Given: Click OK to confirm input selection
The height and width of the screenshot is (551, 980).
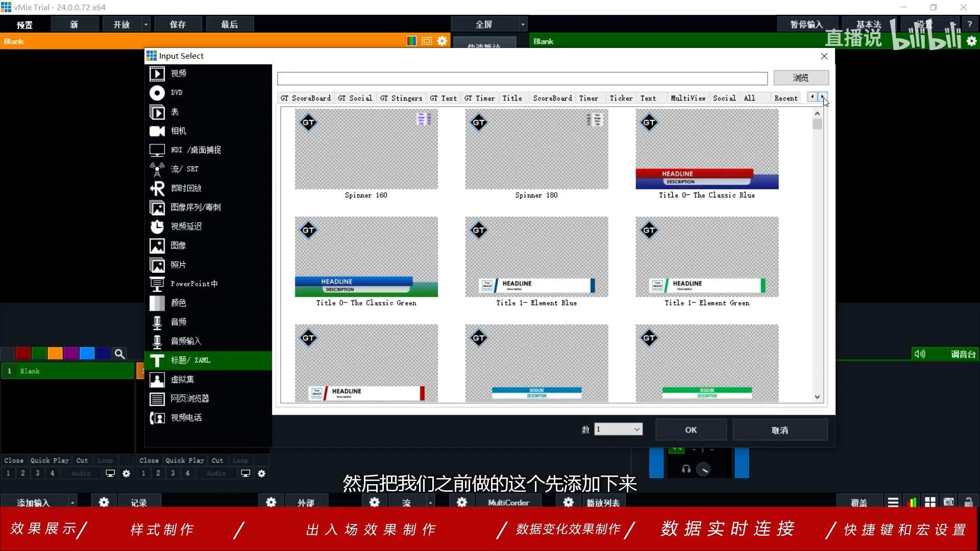Looking at the screenshot, I should click(691, 429).
